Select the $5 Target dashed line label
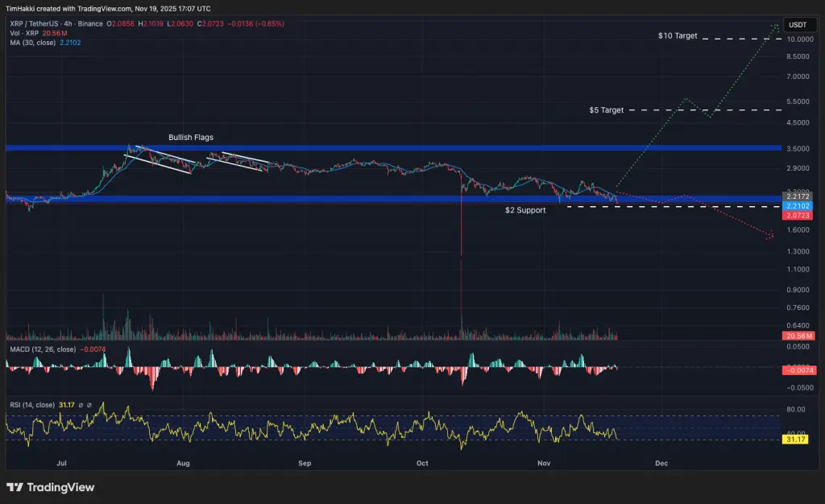The image size is (825, 504). coord(607,109)
